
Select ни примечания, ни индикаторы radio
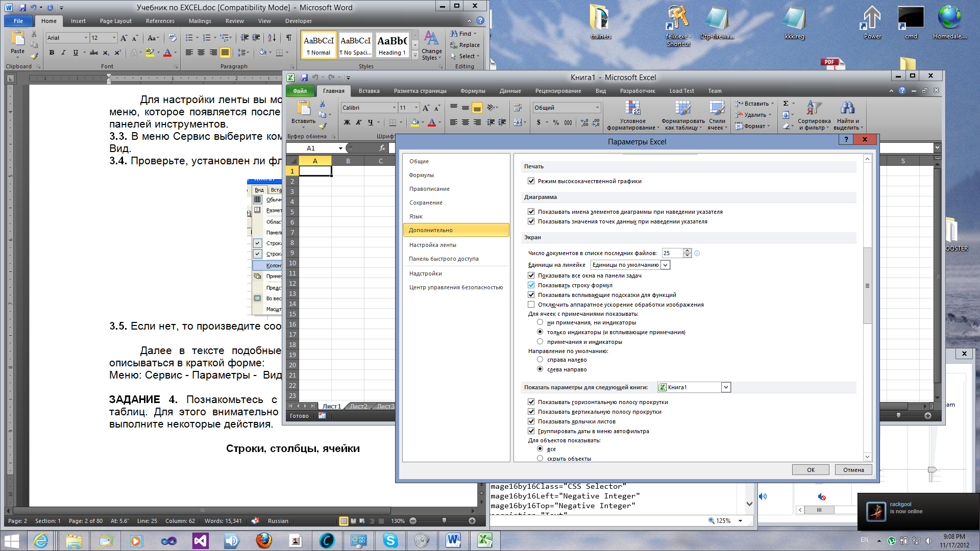[540, 322]
